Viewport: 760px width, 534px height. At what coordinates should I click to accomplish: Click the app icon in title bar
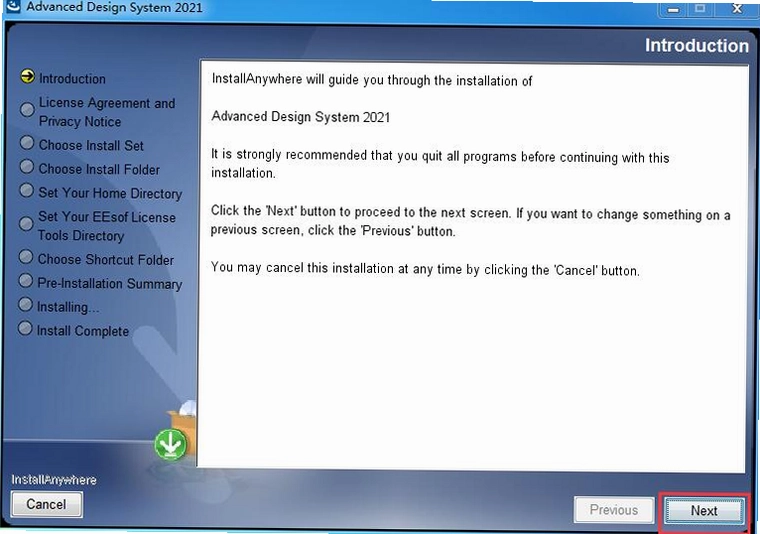pos(11,6)
